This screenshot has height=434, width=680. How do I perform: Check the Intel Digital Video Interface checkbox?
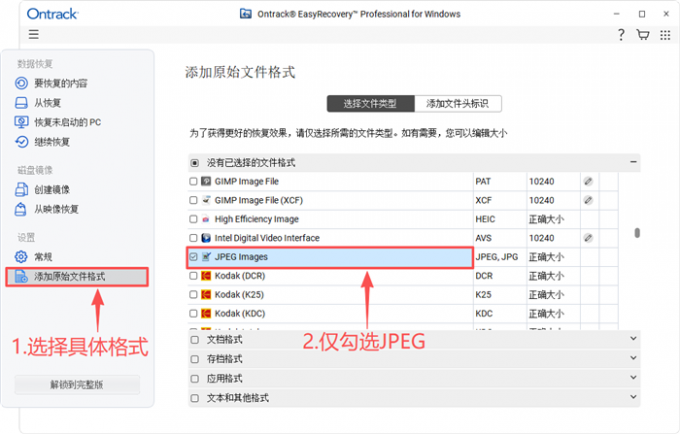(193, 238)
